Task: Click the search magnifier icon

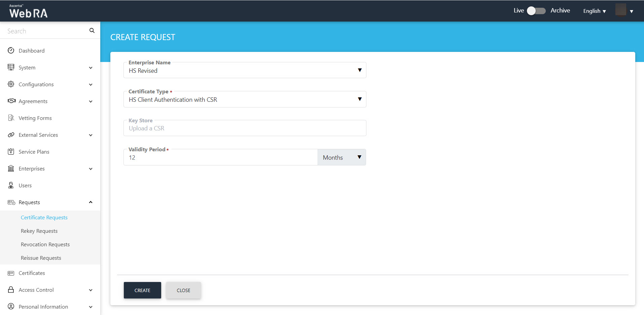Action: point(92,31)
